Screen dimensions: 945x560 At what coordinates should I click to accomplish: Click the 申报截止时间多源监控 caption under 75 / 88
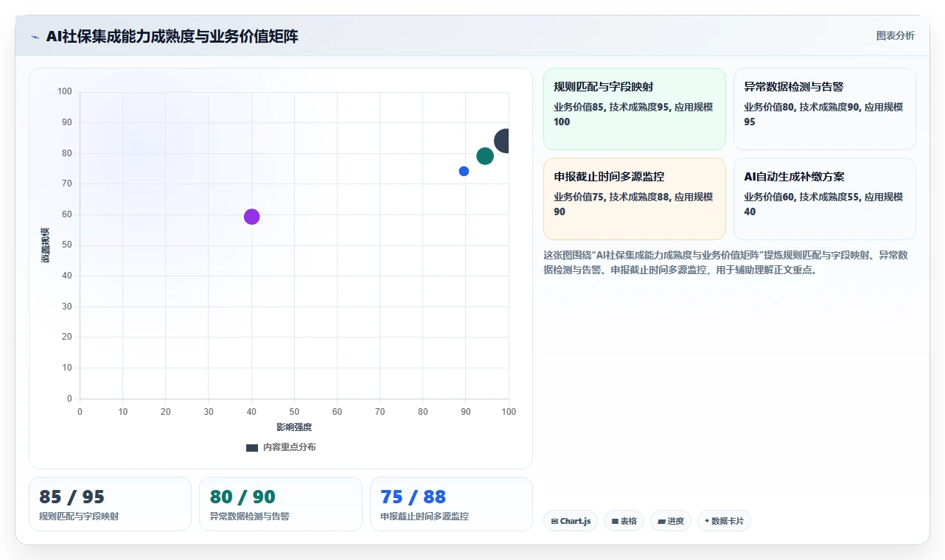coord(425,517)
